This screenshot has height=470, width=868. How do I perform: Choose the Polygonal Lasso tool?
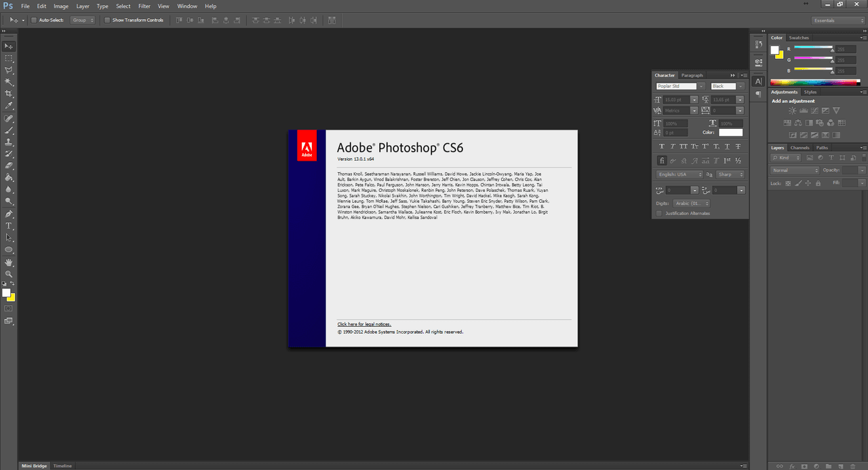coord(9,70)
